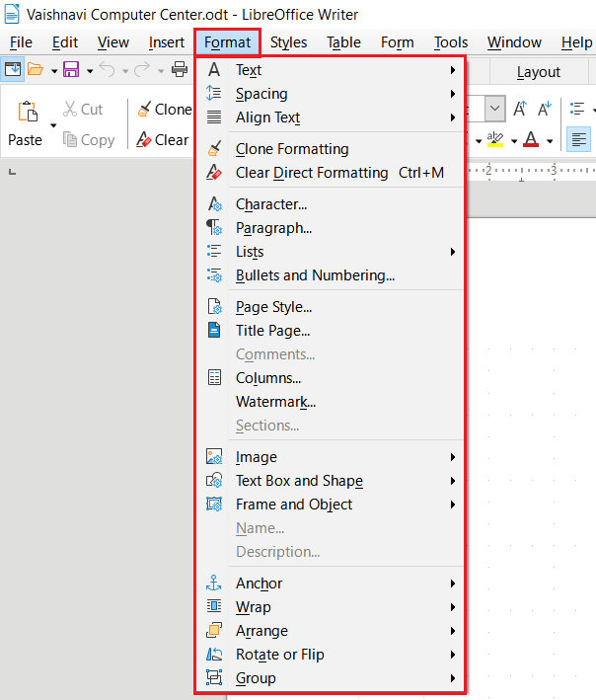Click the Redo arrow icon
Image resolution: width=596 pixels, height=700 pixels.
click(142, 69)
